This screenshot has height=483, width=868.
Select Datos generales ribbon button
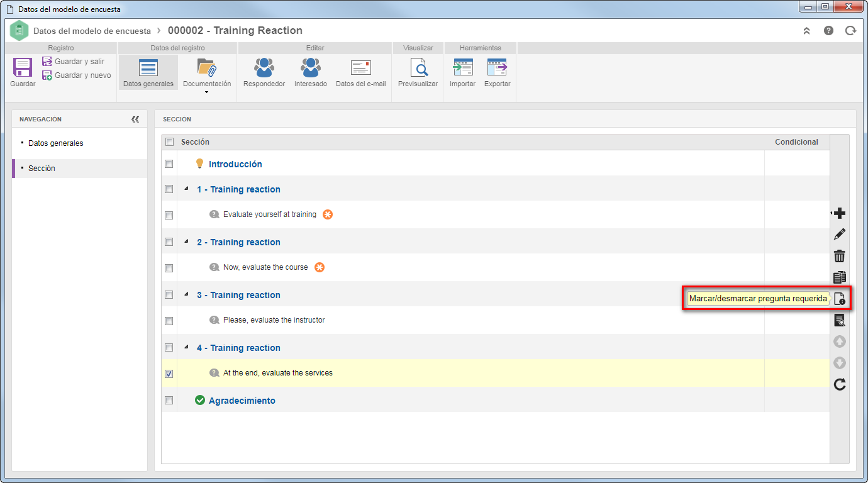click(148, 73)
